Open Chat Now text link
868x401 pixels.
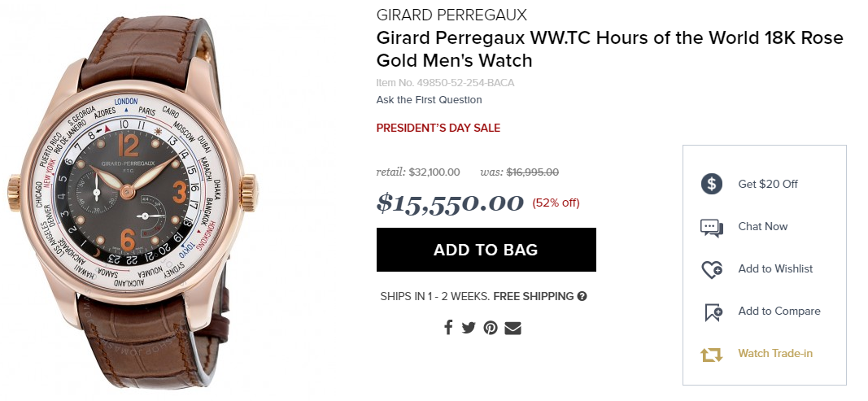762,226
